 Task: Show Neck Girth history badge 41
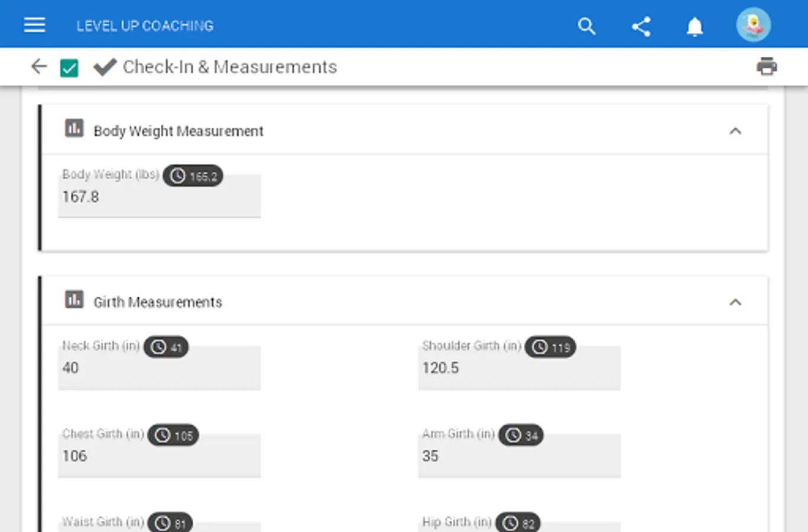[x=166, y=347]
